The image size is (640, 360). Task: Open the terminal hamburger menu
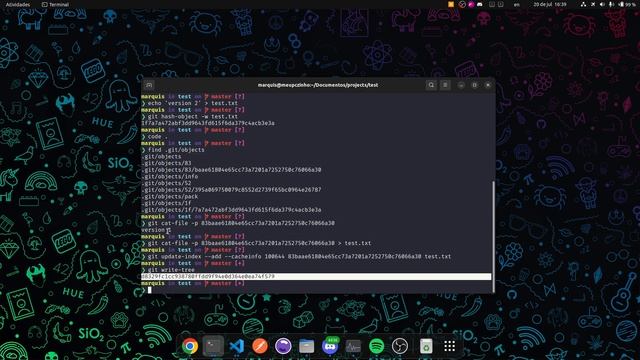tap(445, 85)
